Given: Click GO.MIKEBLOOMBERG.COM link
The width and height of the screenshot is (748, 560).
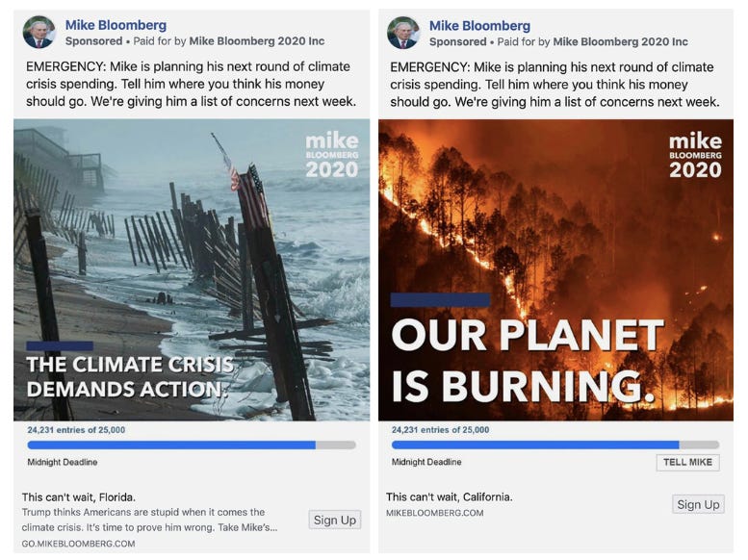Looking at the screenshot, I should pyautogui.click(x=79, y=544).
